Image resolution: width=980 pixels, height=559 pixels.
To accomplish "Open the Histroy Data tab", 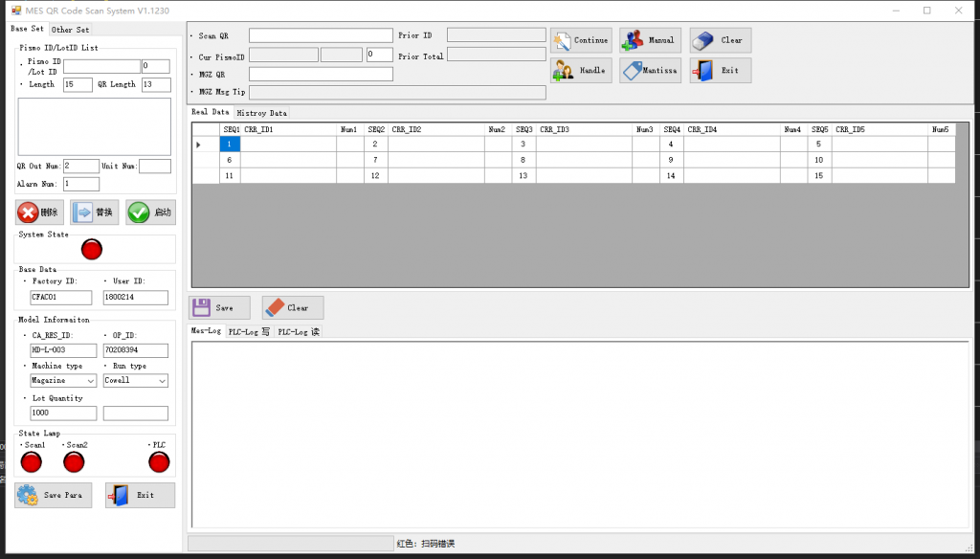I will click(261, 113).
